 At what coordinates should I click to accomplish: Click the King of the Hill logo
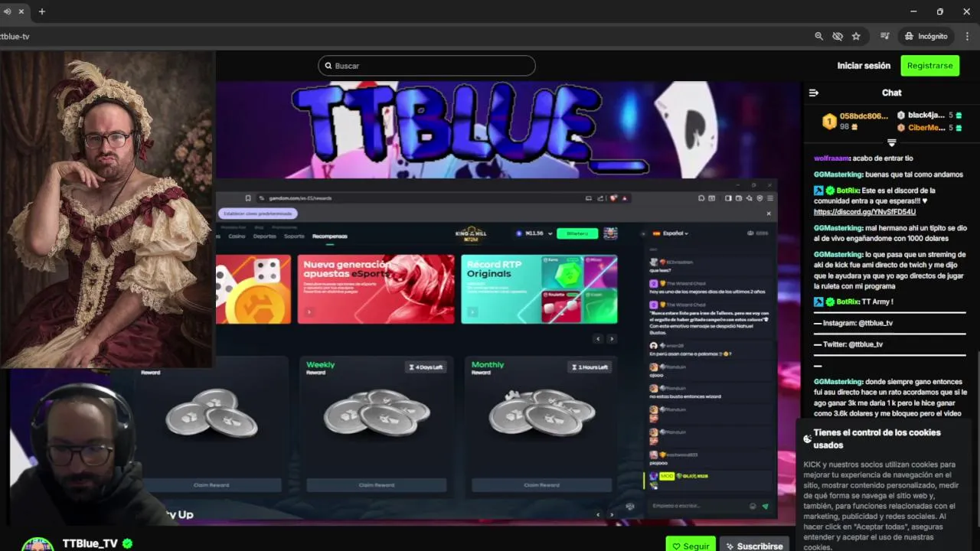coord(471,235)
